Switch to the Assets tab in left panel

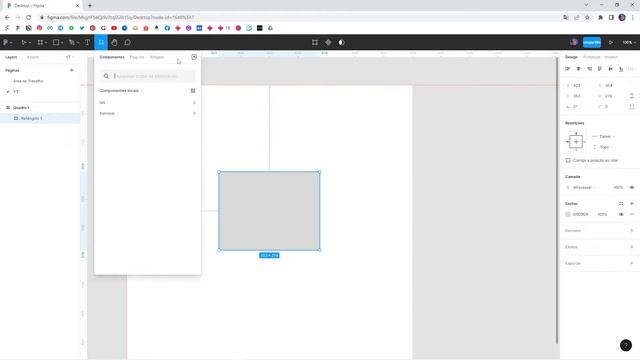33,57
